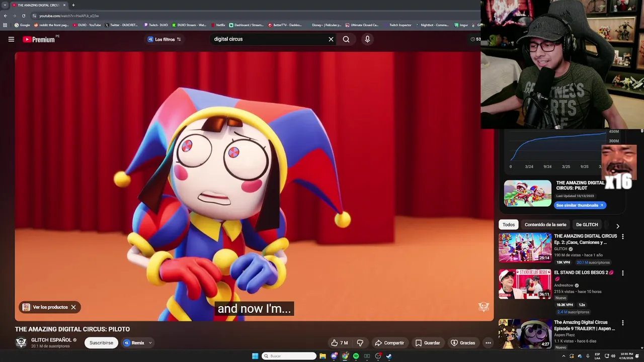Open Episode 9 TRAILER thumbnail
This screenshot has height=362, width=644.
coord(525,334)
